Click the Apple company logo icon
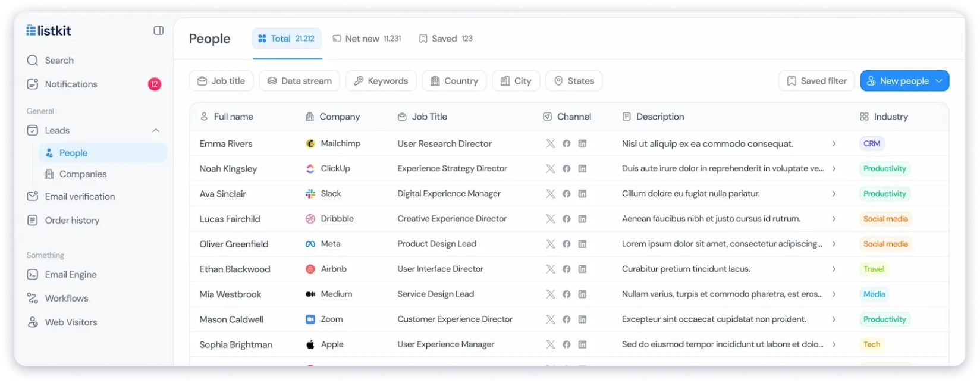Viewport: 980px width, 383px height. click(x=310, y=344)
